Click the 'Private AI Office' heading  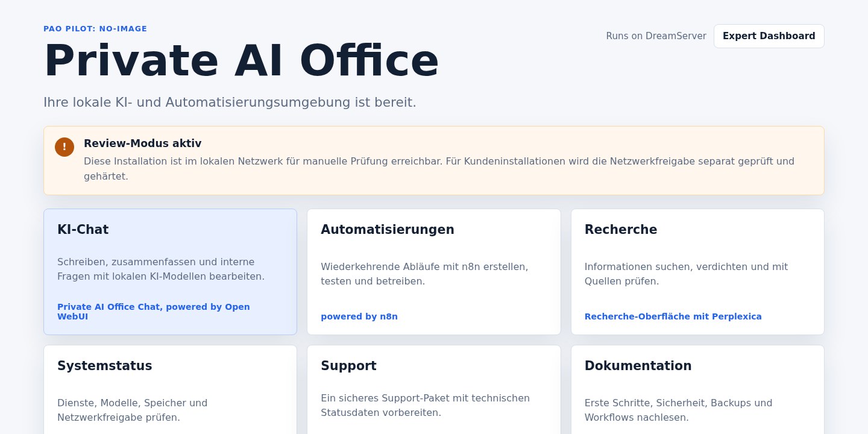point(241,61)
